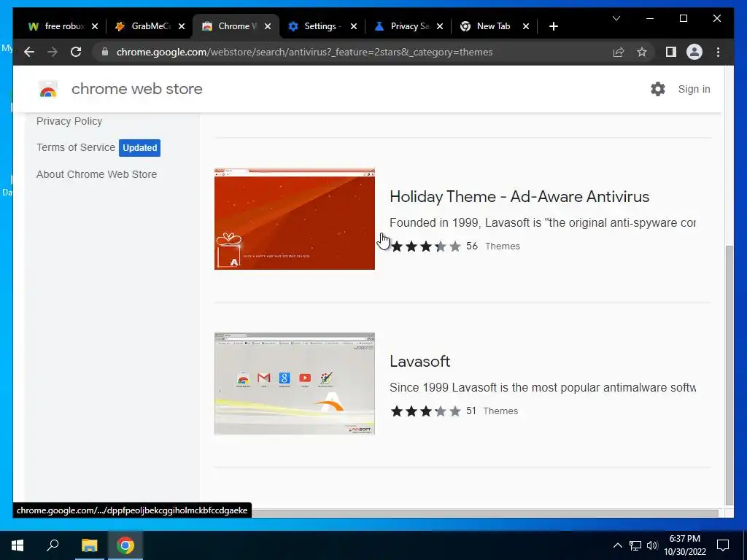Bookmark this page with the star icon

pos(642,52)
